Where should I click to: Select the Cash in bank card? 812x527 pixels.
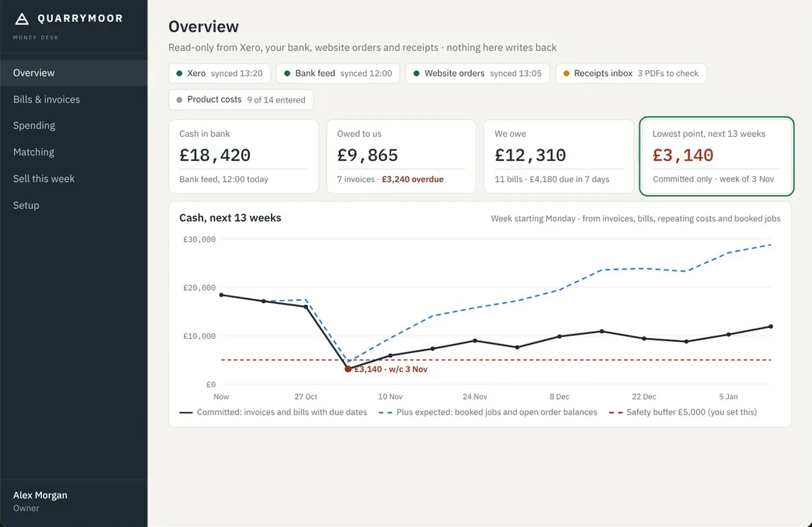click(244, 157)
